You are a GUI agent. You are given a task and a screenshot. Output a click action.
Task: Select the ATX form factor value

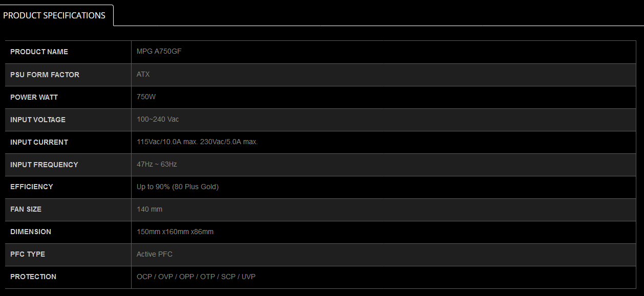[143, 75]
